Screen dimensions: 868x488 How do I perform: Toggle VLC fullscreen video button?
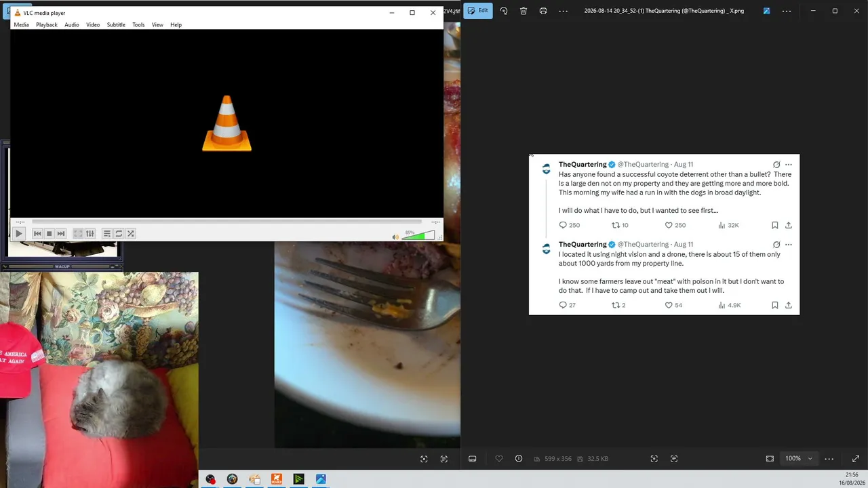(x=78, y=234)
